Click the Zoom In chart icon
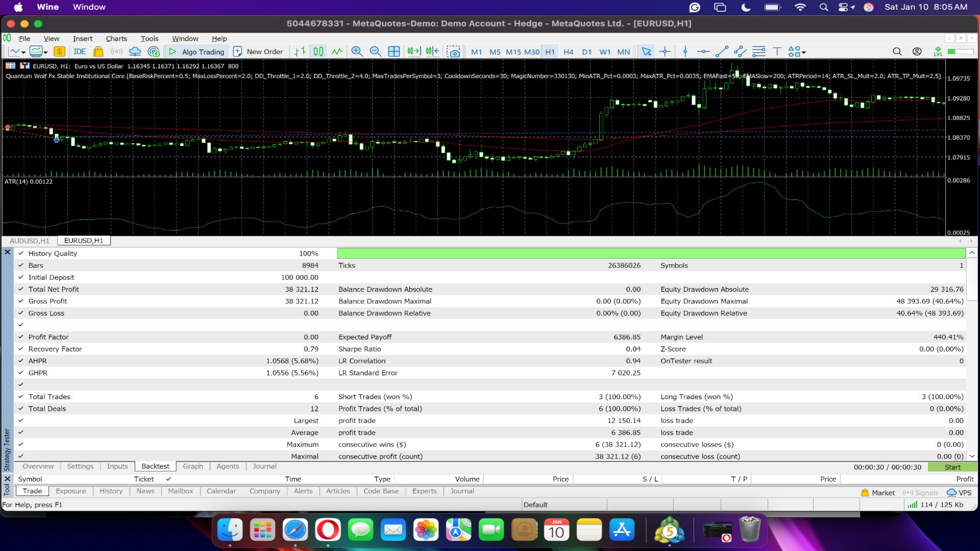980x551 pixels. pyautogui.click(x=357, y=52)
